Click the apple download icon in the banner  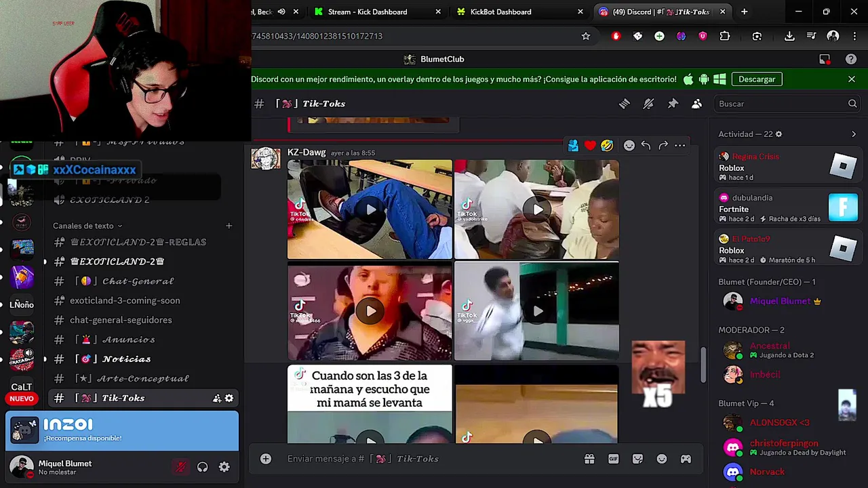click(x=688, y=79)
